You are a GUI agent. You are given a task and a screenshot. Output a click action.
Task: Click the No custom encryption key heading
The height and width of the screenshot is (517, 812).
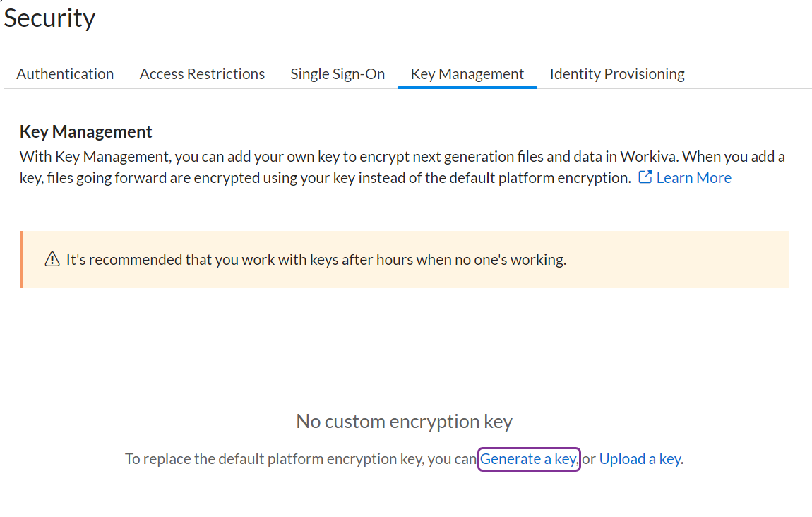click(404, 422)
